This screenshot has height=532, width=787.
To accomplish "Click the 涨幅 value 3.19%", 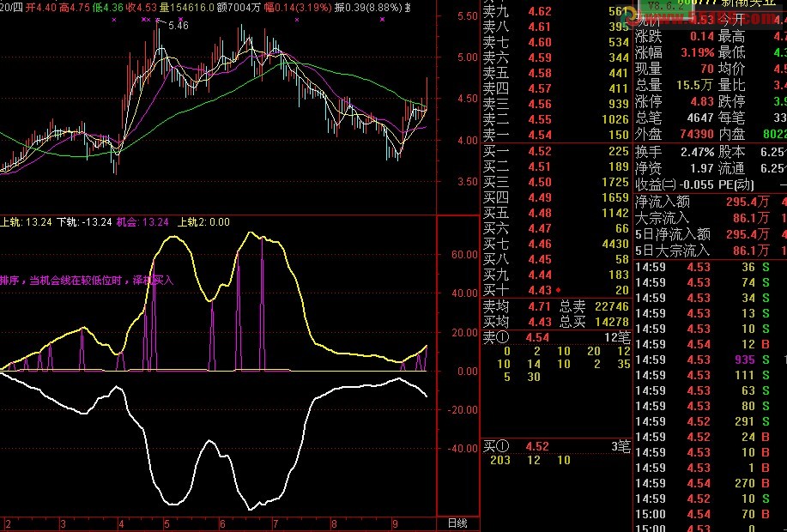I will click(698, 52).
